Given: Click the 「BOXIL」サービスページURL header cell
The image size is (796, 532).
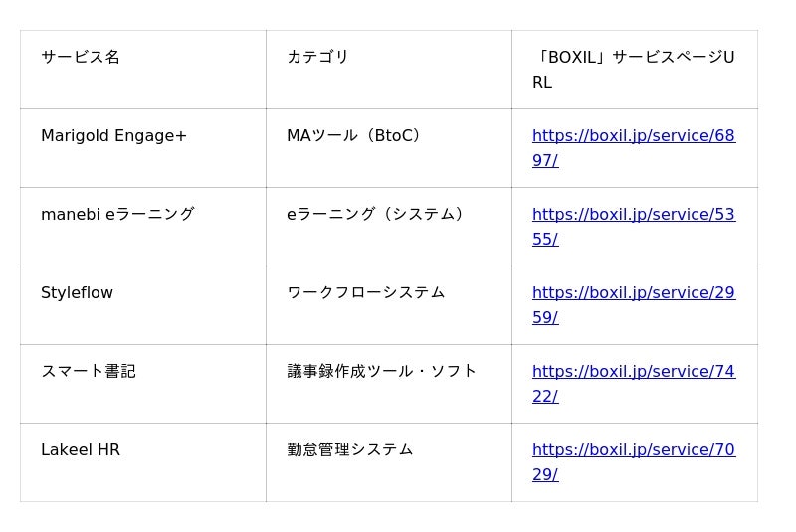Looking at the screenshot, I should point(633,58).
